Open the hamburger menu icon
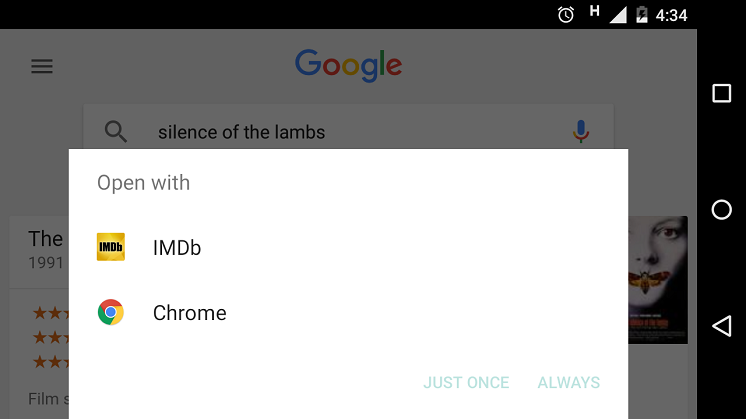 41,67
